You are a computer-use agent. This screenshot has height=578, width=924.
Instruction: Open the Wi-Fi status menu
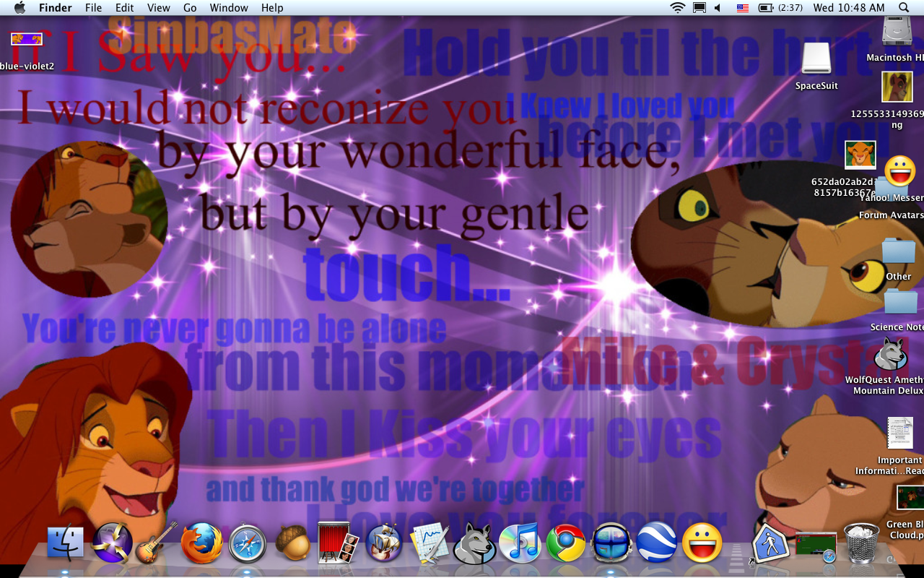coord(677,8)
